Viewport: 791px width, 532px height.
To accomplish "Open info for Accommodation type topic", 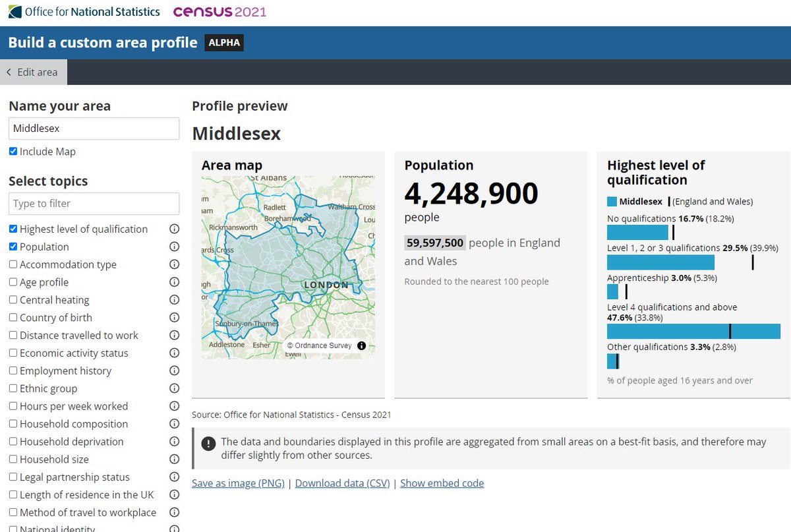I will [x=174, y=264].
